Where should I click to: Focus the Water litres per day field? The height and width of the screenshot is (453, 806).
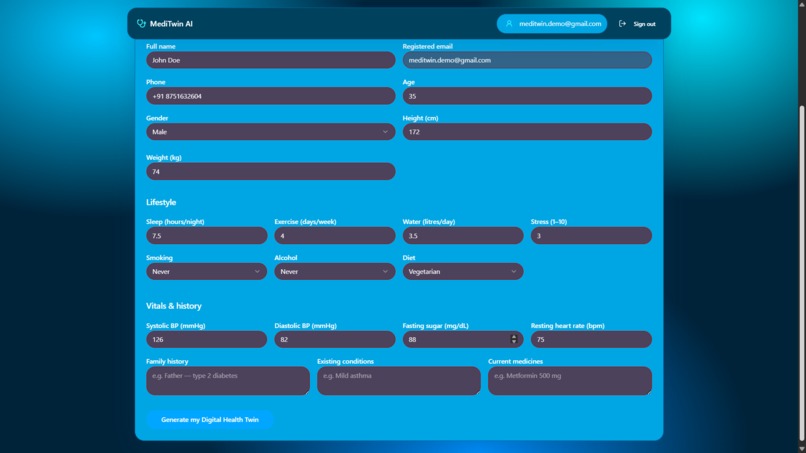463,235
